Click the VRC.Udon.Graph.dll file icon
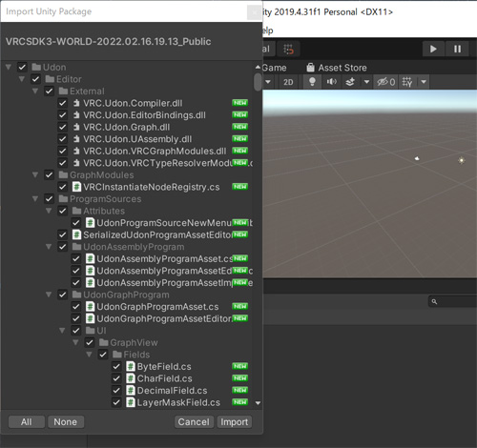This screenshot has height=448, width=477. tap(76, 127)
